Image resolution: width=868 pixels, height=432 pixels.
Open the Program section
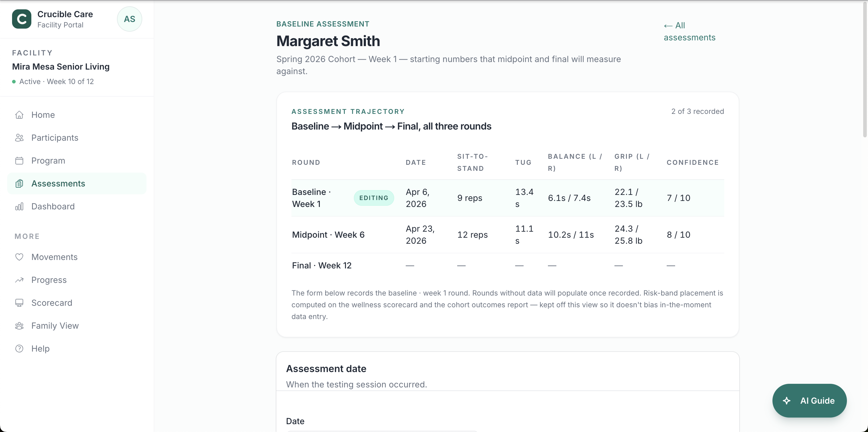tap(77, 161)
